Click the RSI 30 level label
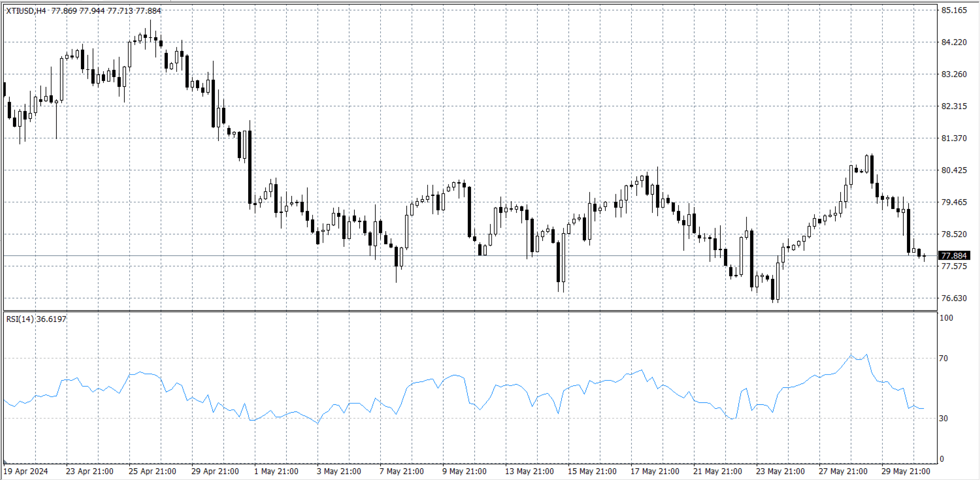 click(943, 418)
